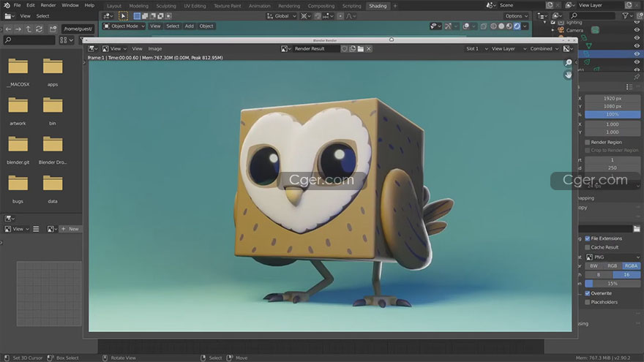Viewport: 644px width, 362px height.
Task: Open Image menu in render window
Action: pyautogui.click(x=155, y=49)
